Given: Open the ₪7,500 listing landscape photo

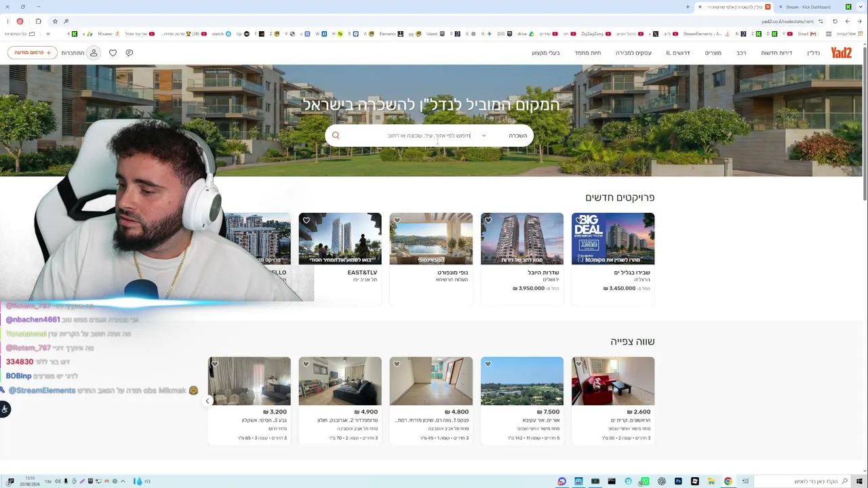Looking at the screenshot, I should pos(522,381).
